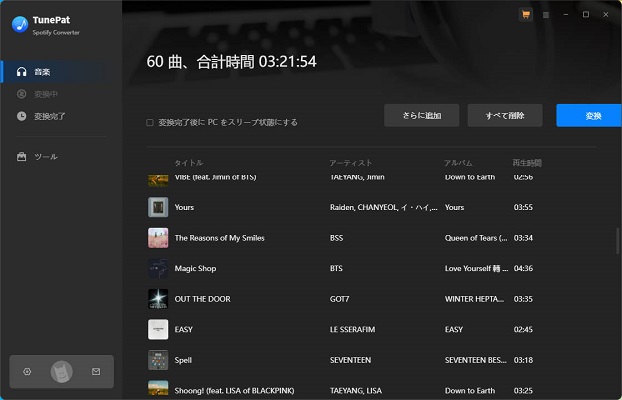Click the 再生時間 column header
The width and height of the screenshot is (622, 400).
click(x=527, y=163)
